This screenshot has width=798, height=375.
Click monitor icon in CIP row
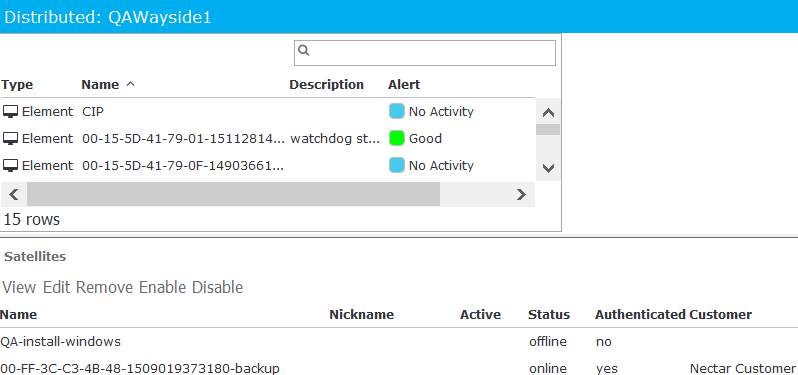(x=11, y=111)
